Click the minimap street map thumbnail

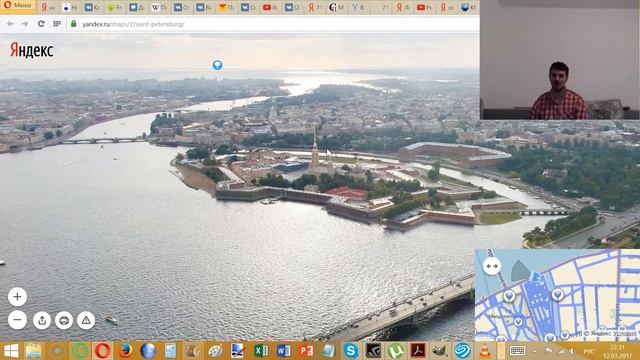pyautogui.click(x=558, y=295)
